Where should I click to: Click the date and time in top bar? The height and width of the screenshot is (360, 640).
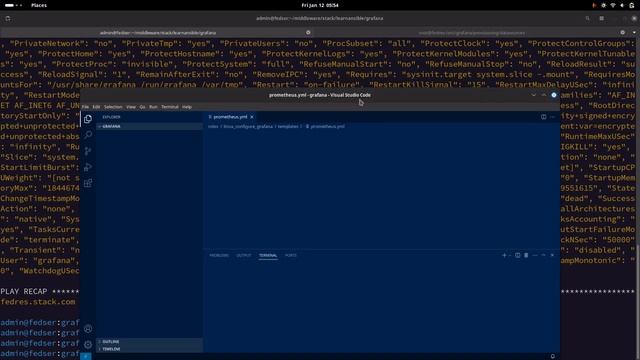(x=320, y=5)
